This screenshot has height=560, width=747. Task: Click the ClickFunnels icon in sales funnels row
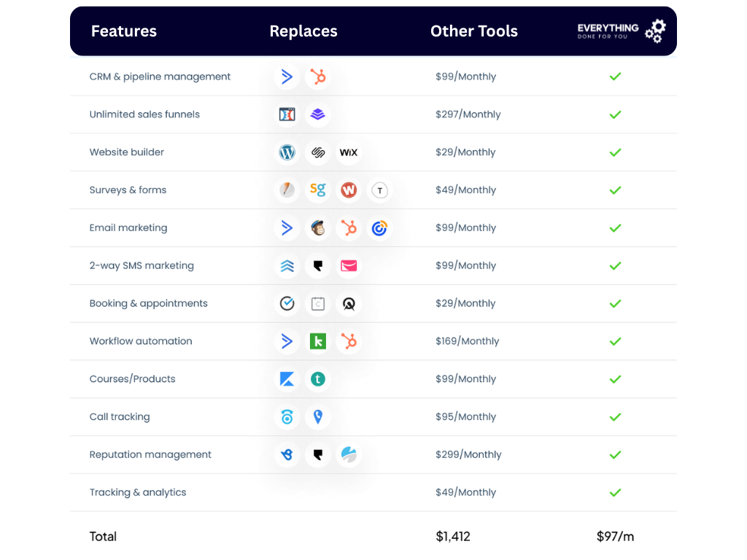click(287, 114)
